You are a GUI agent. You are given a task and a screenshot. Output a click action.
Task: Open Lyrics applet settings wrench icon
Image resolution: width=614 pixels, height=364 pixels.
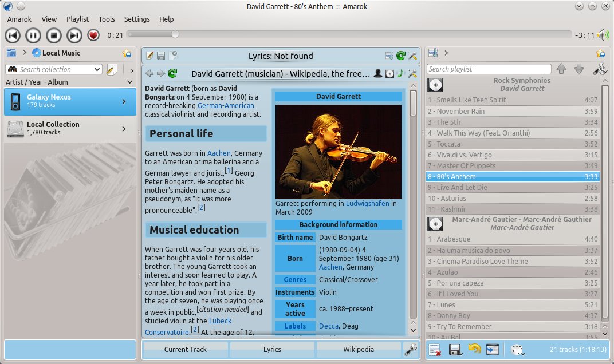pyautogui.click(x=412, y=56)
